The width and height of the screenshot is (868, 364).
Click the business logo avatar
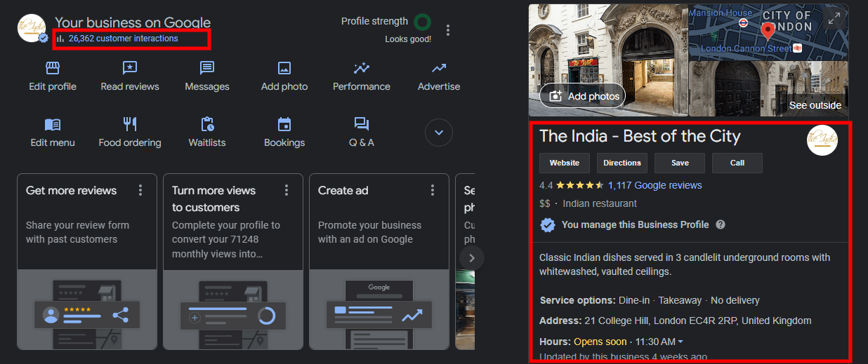[x=32, y=29]
